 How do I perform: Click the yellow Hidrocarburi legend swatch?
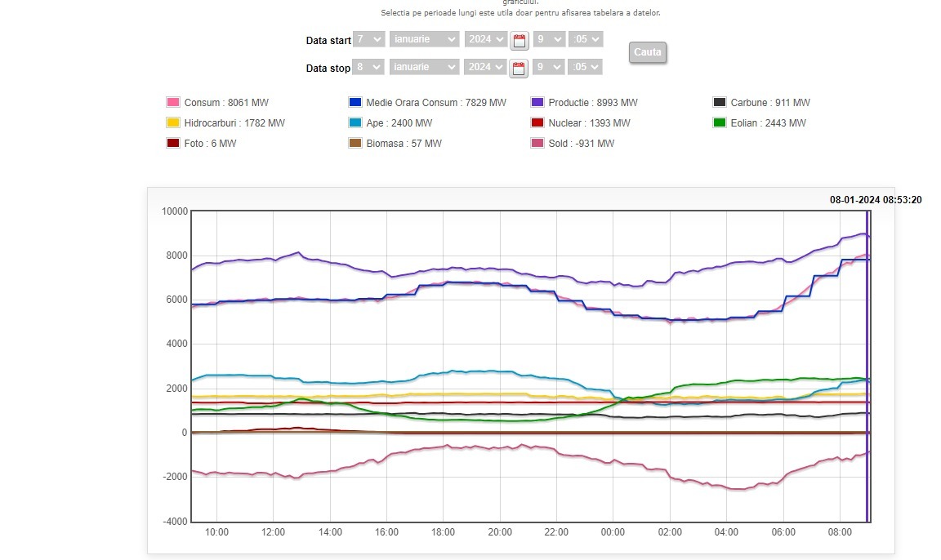(173, 123)
